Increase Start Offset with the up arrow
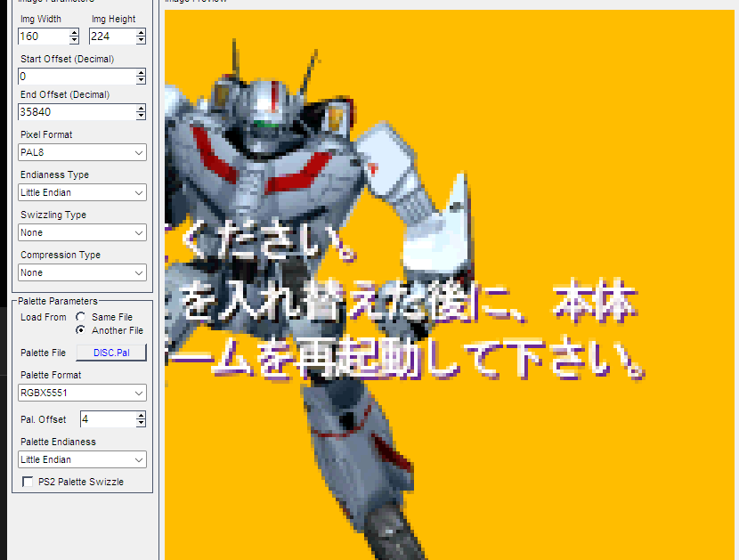 (141, 73)
